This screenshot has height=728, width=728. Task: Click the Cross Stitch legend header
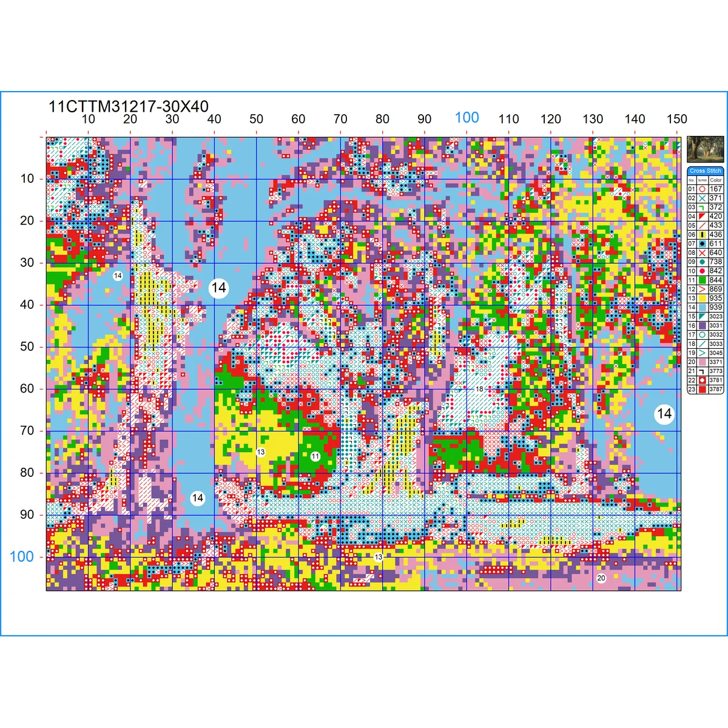(x=706, y=171)
